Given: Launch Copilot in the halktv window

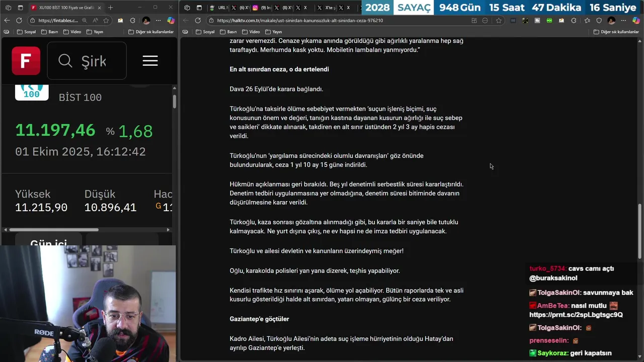Looking at the screenshot, I should 636,21.
